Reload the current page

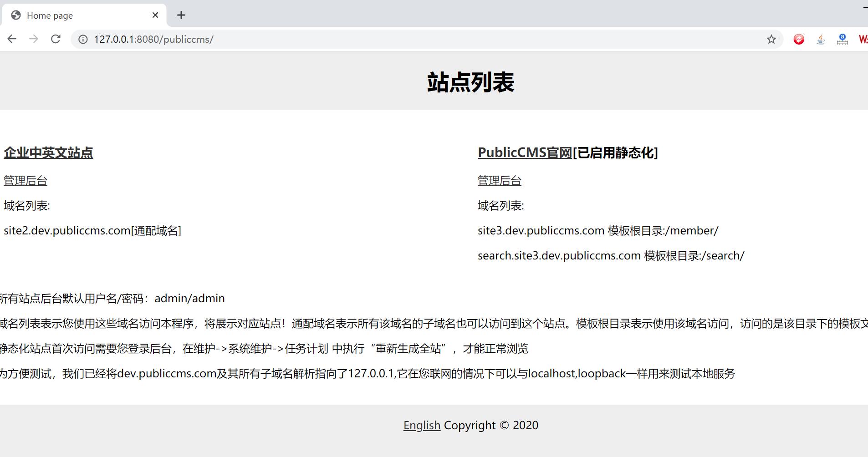[x=56, y=39]
